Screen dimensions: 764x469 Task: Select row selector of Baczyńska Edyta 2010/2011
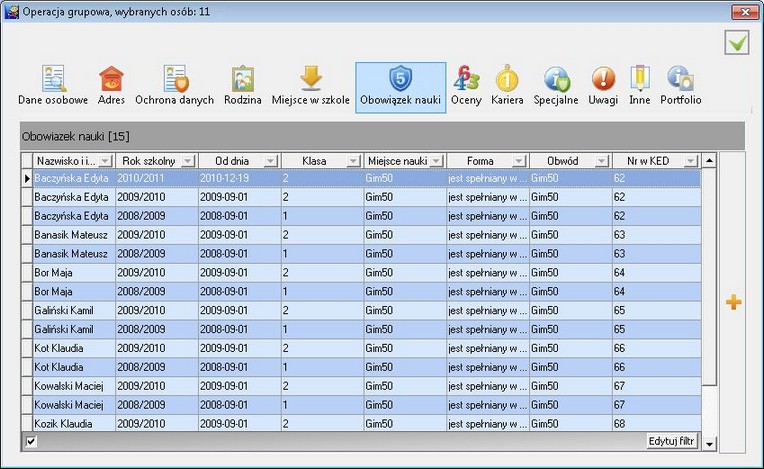[x=27, y=178]
